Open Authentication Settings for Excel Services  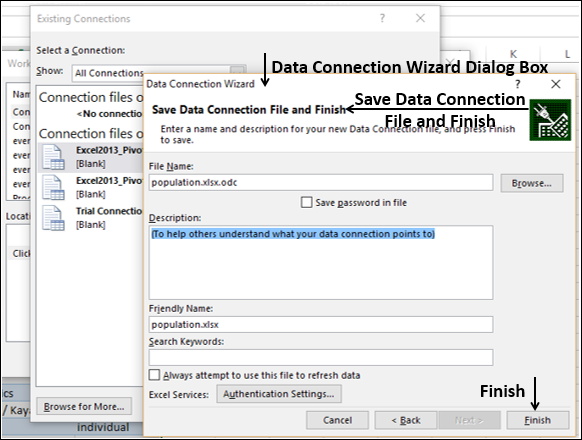point(279,394)
